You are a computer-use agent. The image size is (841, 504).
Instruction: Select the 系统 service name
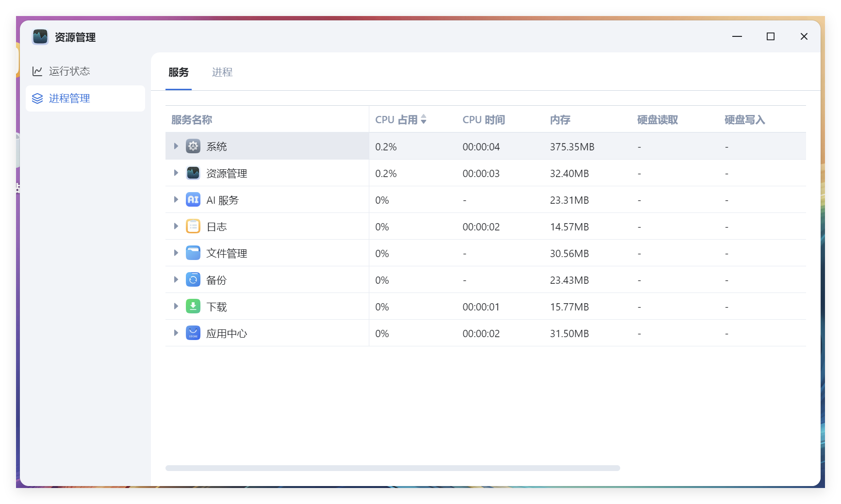[216, 146]
